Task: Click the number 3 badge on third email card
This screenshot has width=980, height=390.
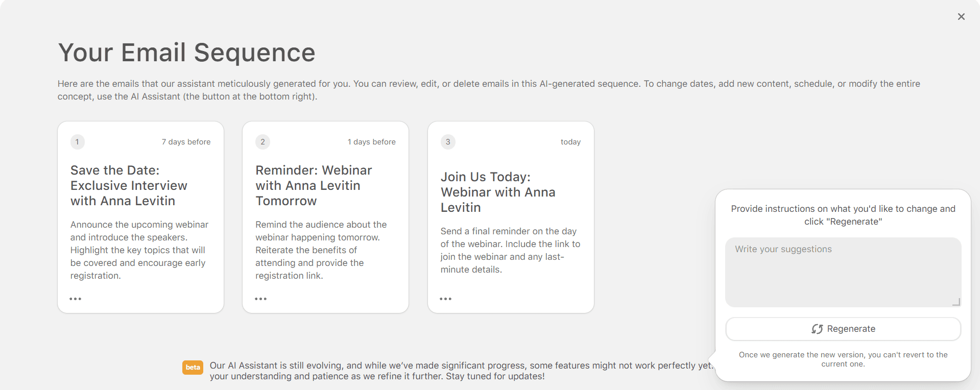Action: [x=447, y=142]
